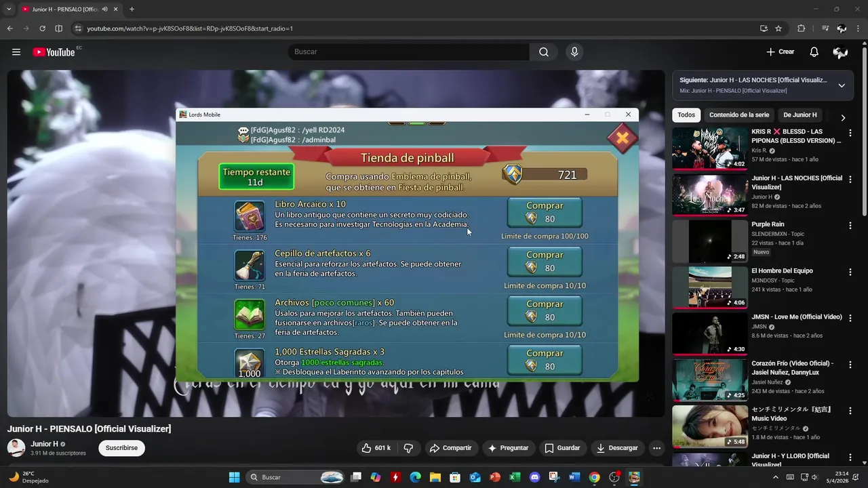Subscribe to Junior H with Suscribirse

tap(121, 448)
